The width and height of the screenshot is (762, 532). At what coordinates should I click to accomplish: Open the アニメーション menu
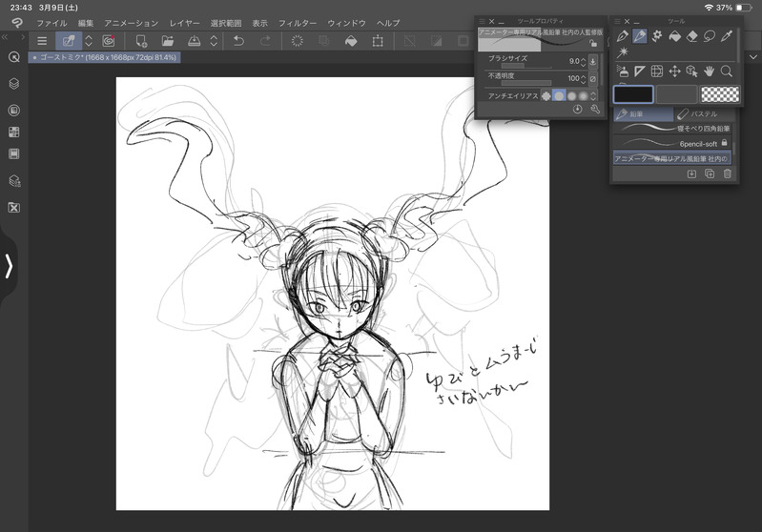click(132, 23)
